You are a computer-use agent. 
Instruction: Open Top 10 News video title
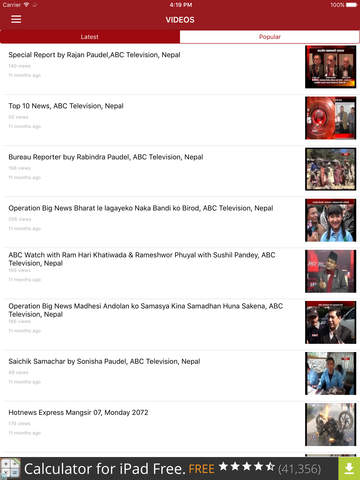click(x=66, y=106)
